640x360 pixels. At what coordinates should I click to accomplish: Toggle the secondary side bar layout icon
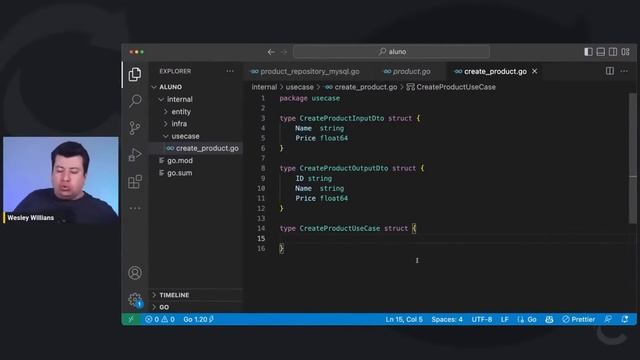[613, 52]
